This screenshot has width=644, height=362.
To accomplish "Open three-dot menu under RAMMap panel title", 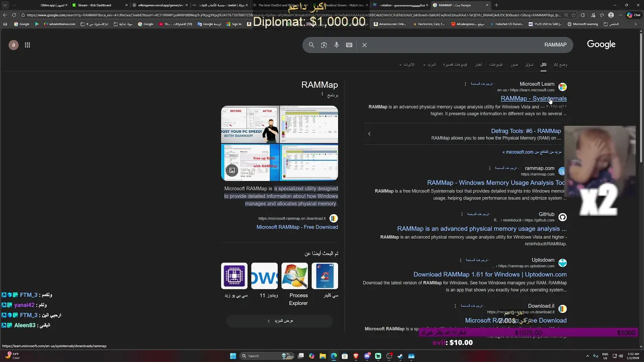I will point(323,95).
